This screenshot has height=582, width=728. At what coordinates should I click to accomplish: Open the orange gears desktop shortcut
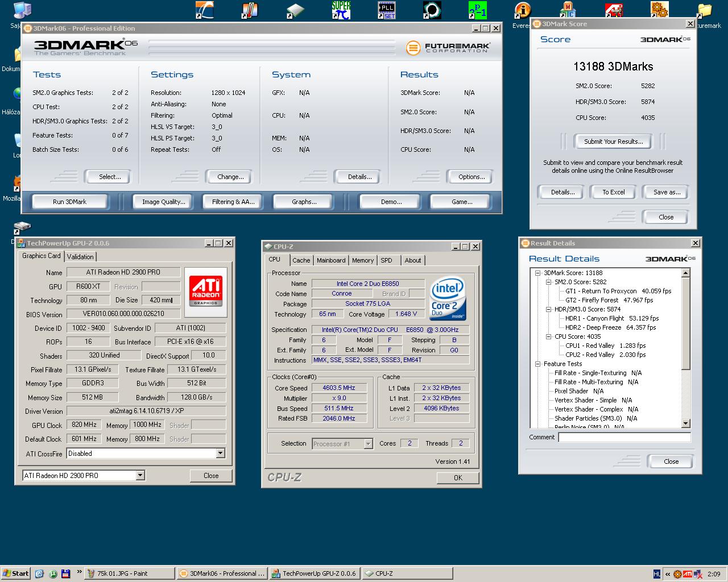(x=659, y=10)
